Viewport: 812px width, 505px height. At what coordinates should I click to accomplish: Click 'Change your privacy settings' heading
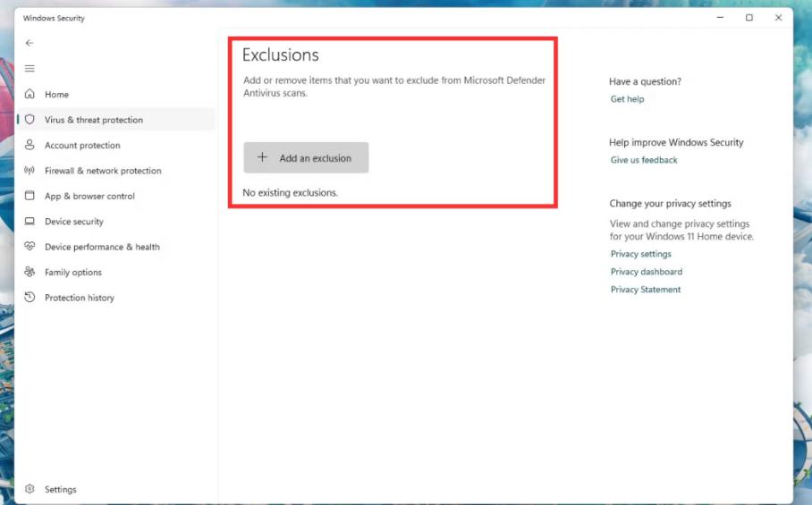click(670, 204)
